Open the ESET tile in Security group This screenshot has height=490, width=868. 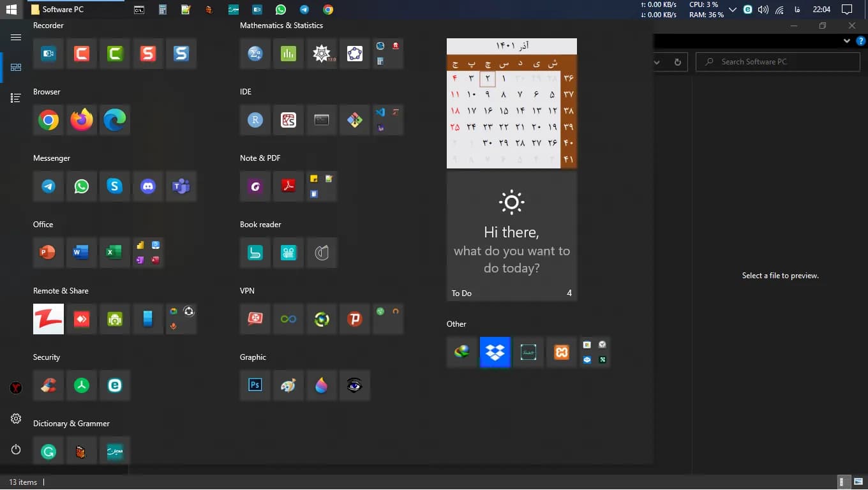[x=115, y=385]
